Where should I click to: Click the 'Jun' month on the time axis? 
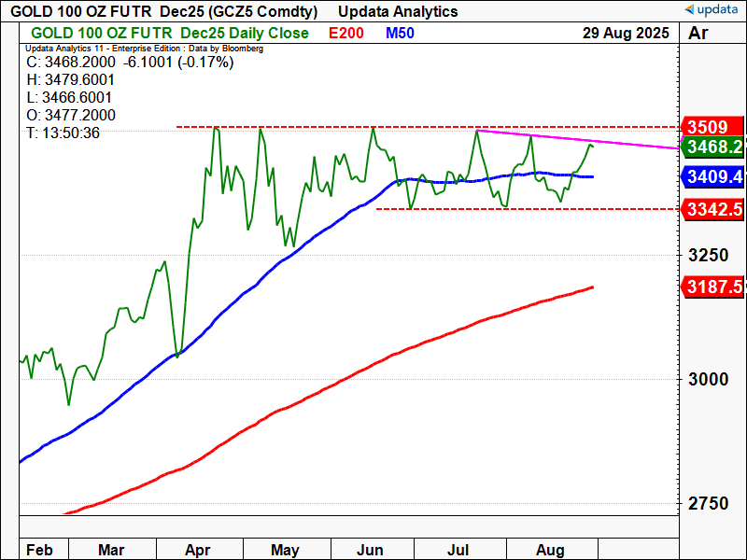[370, 550]
